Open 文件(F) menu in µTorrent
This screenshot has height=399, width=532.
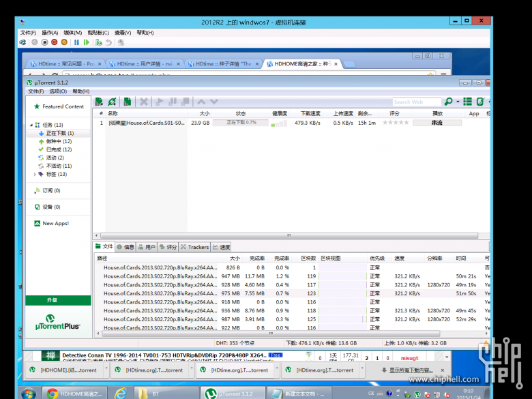pyautogui.click(x=36, y=91)
